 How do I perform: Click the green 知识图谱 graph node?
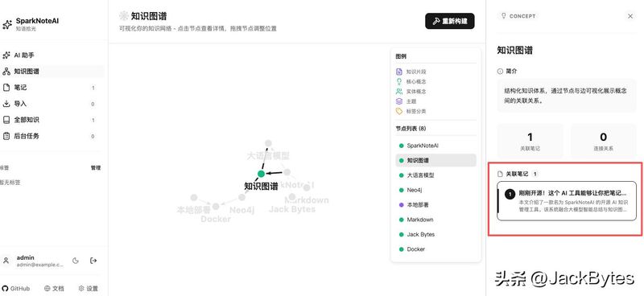[x=261, y=174]
